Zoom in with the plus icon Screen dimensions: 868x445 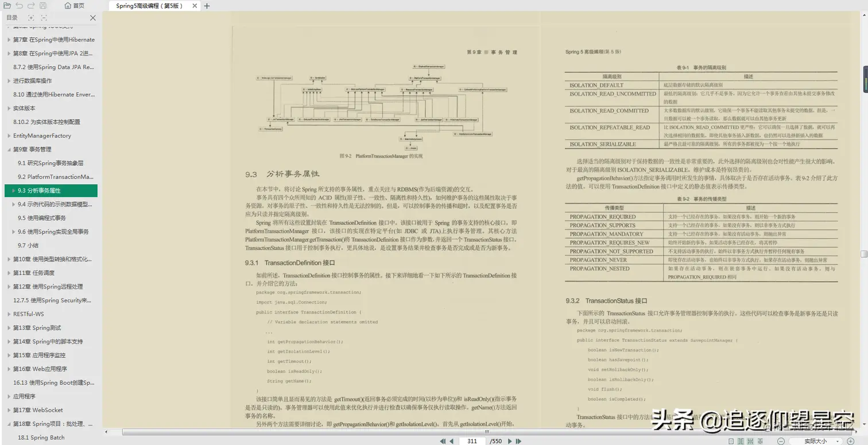coord(851,441)
